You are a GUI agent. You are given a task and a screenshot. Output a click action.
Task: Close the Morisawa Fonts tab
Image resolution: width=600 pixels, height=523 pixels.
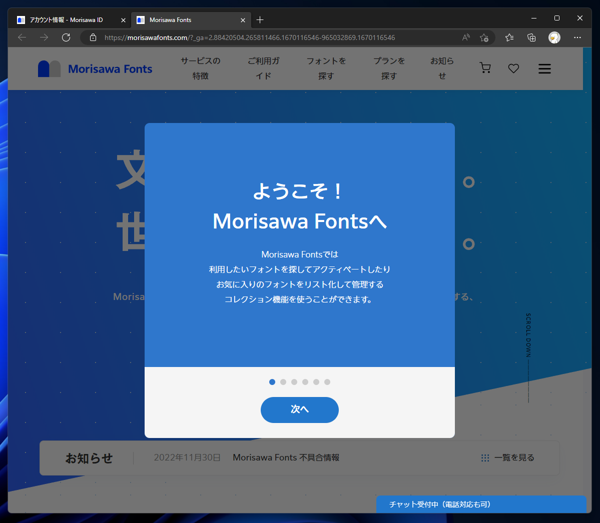coord(243,20)
